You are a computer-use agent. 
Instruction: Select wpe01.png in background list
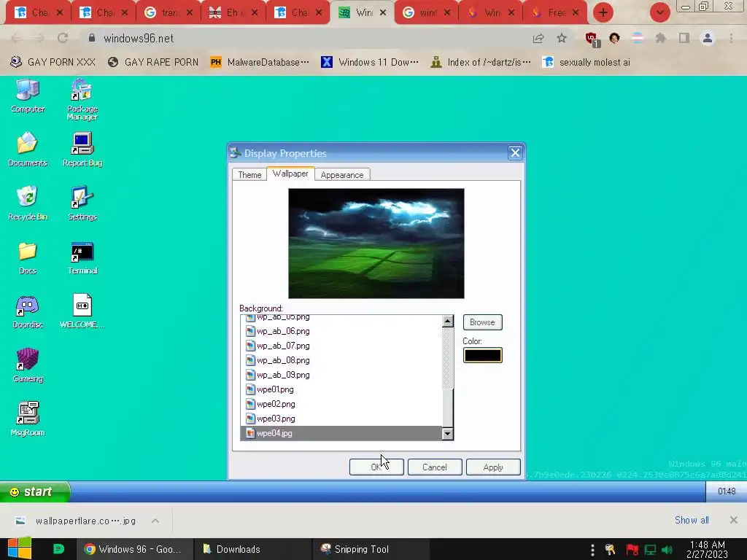point(341,389)
